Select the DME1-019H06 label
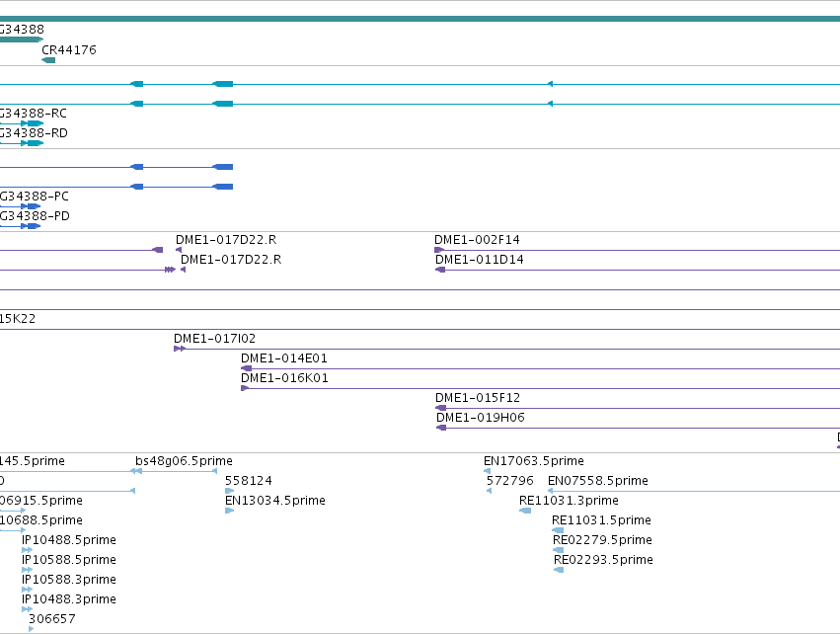 [x=481, y=418]
